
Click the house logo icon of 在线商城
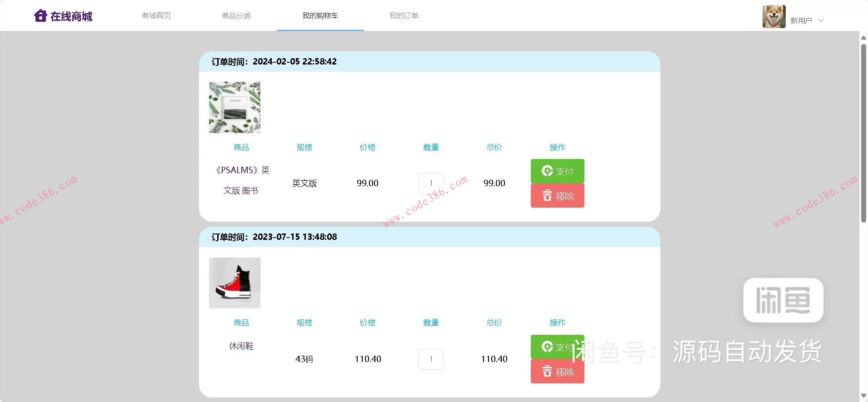[40, 16]
